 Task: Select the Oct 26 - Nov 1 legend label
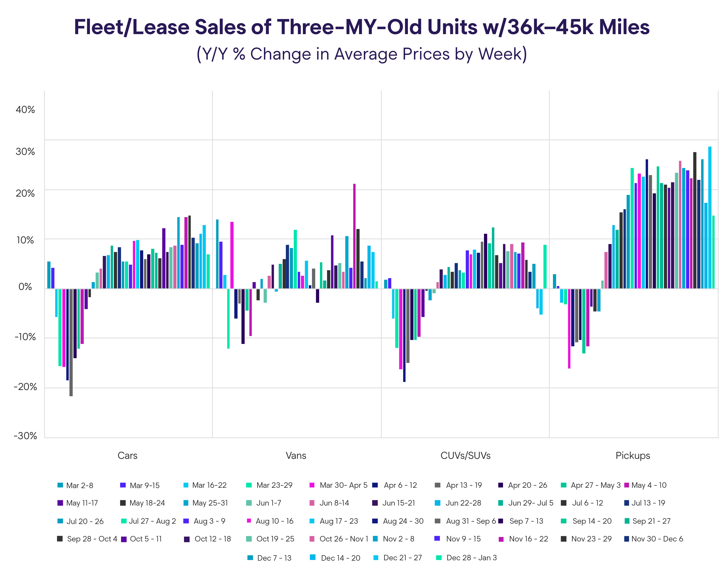click(x=344, y=539)
